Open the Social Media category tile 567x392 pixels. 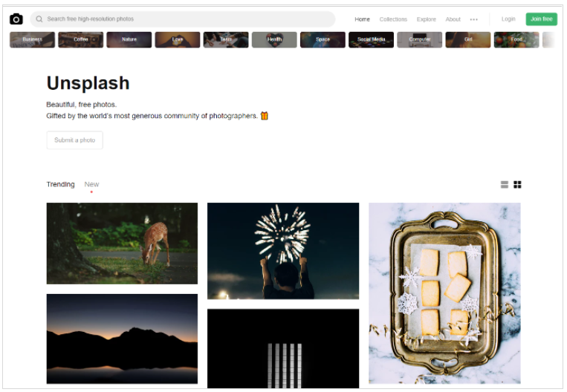coord(371,39)
